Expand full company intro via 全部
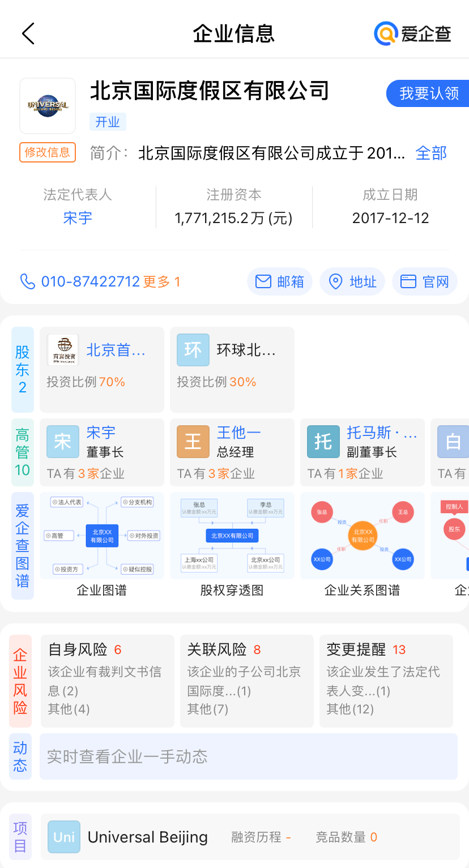469x868 pixels. click(431, 153)
